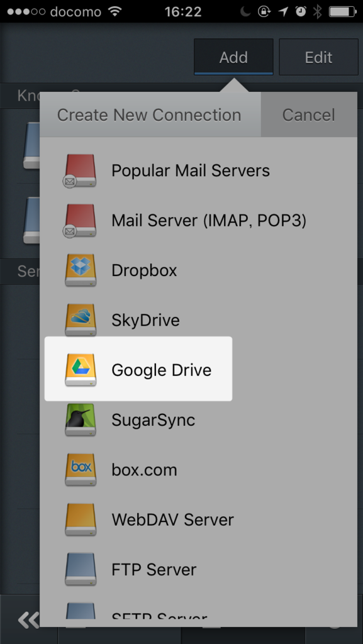Select the Mail Server (IMAP, POP3) icon
363x644 pixels.
pos(80,221)
